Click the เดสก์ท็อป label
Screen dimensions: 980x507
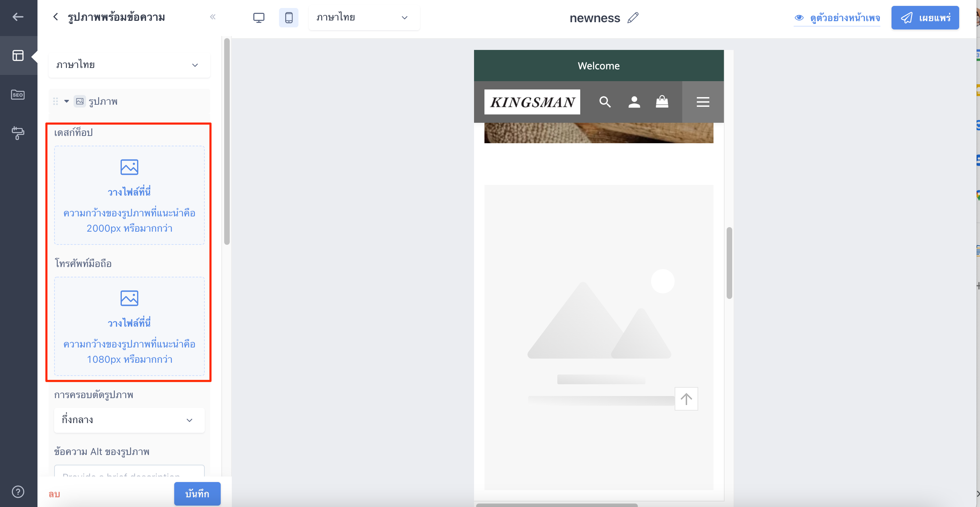click(x=74, y=132)
